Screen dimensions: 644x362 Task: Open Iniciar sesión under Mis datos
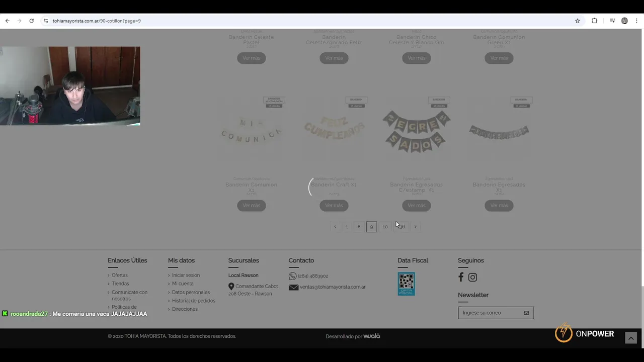186,275
